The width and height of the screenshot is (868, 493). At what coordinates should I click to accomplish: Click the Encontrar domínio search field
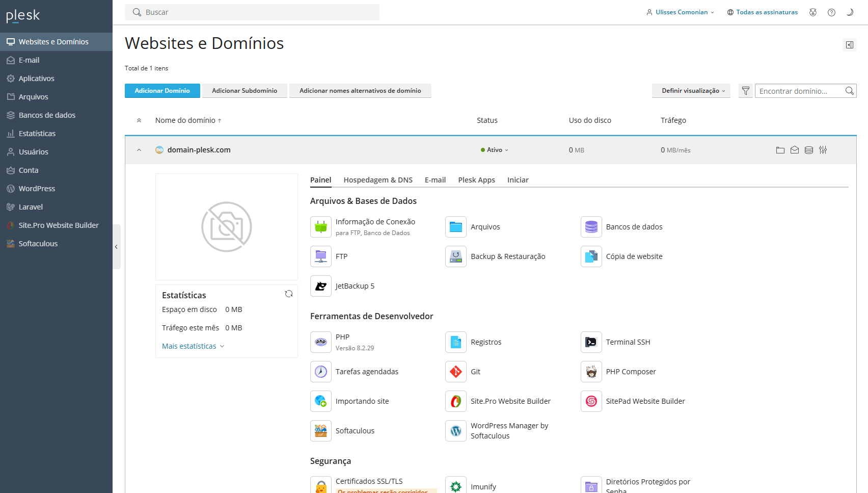point(798,91)
